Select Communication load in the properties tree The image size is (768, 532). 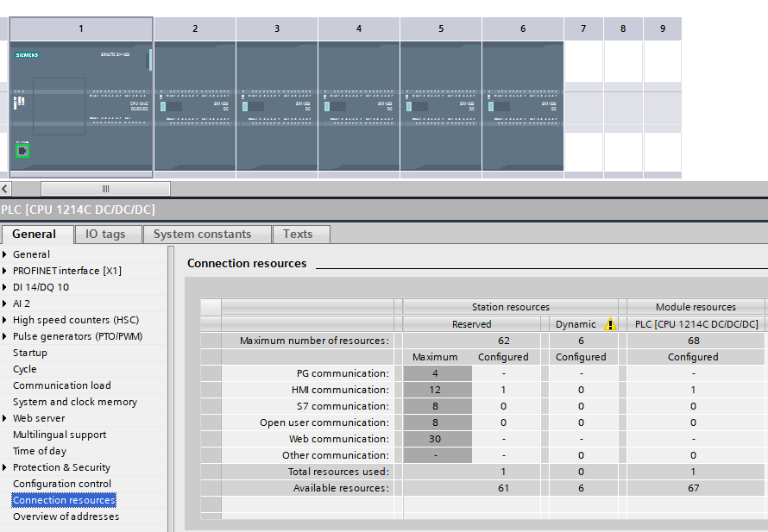point(61,385)
